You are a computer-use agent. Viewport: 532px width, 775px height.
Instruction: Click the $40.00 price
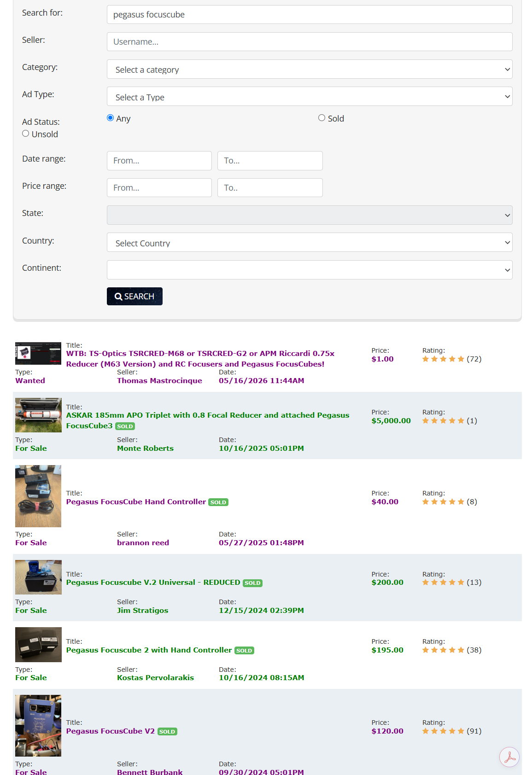[385, 501]
